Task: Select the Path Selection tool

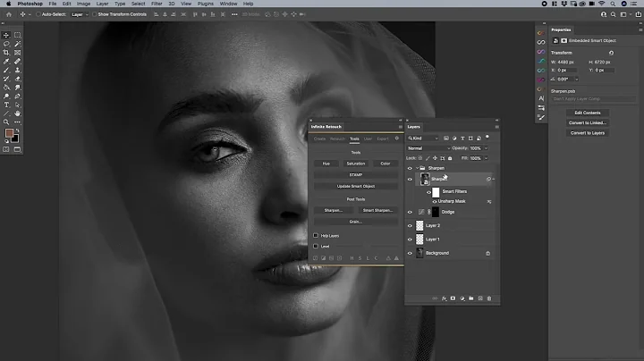Action: pyautogui.click(x=17, y=105)
